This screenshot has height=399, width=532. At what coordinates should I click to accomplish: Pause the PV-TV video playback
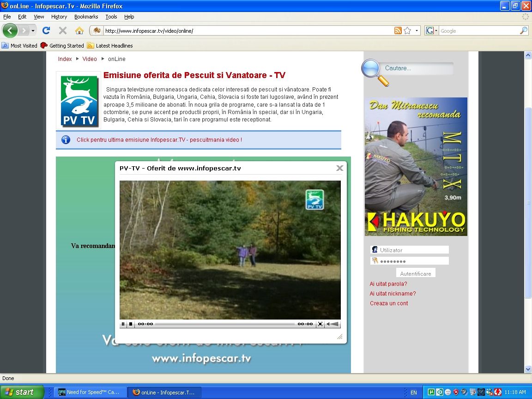pos(123,324)
